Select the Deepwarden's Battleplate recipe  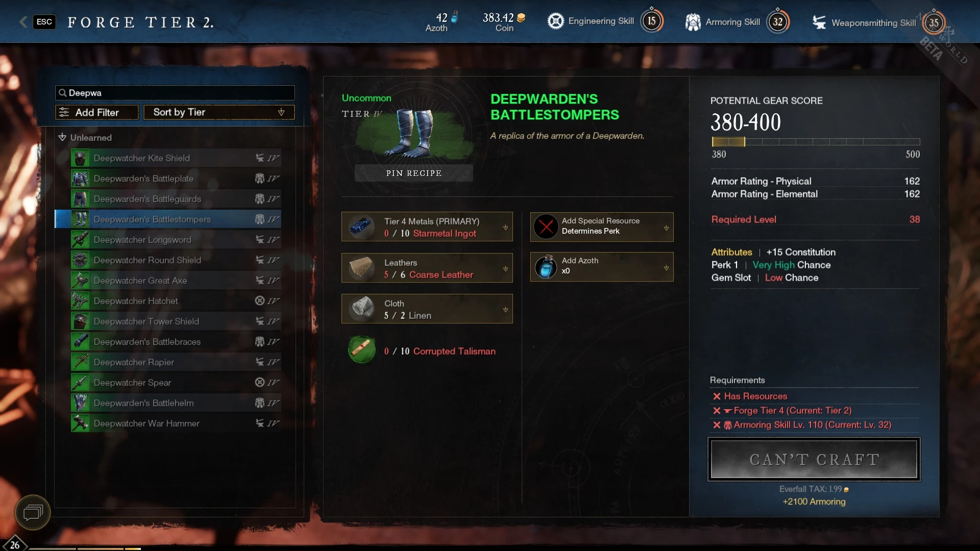(176, 179)
